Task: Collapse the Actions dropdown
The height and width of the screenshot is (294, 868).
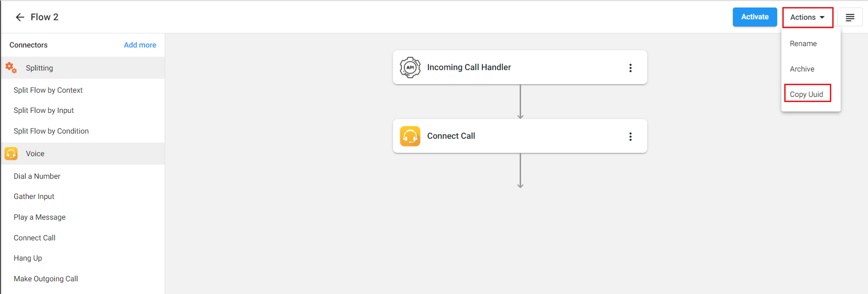Action: tap(808, 17)
